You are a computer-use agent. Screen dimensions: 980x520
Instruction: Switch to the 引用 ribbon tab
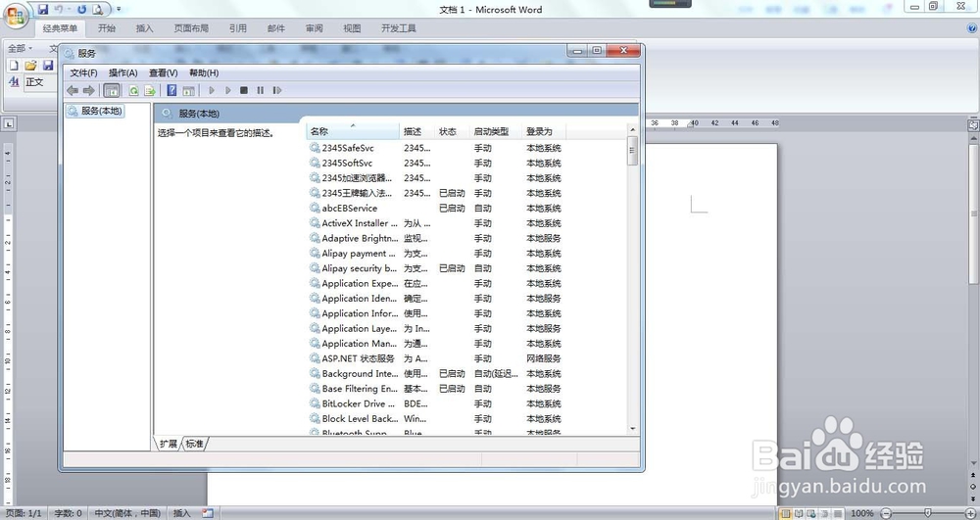(x=237, y=28)
